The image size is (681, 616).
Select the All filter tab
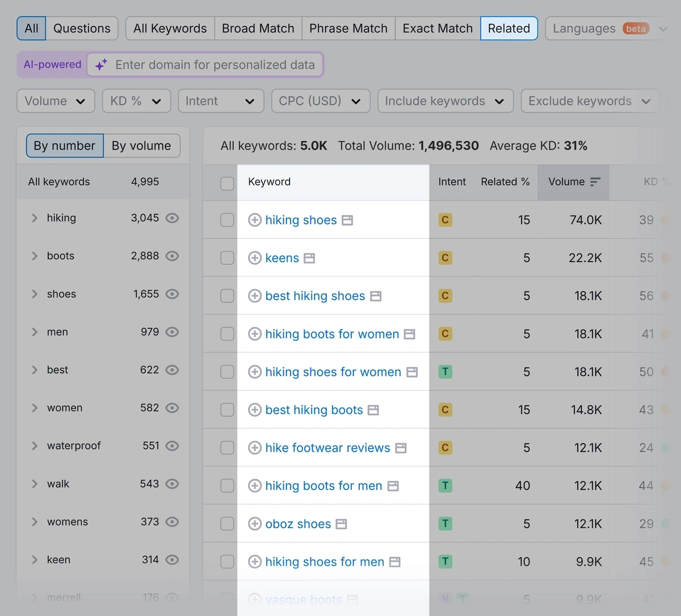pos(32,28)
